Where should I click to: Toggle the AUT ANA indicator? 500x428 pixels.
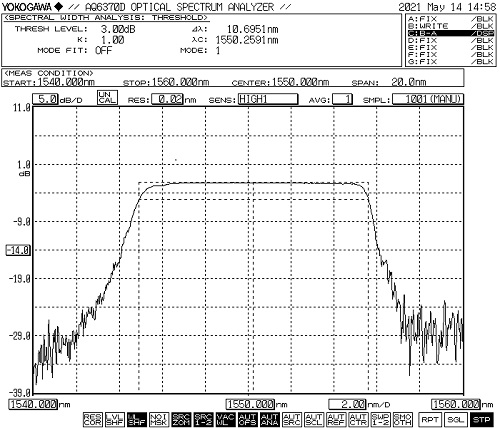coord(270,419)
